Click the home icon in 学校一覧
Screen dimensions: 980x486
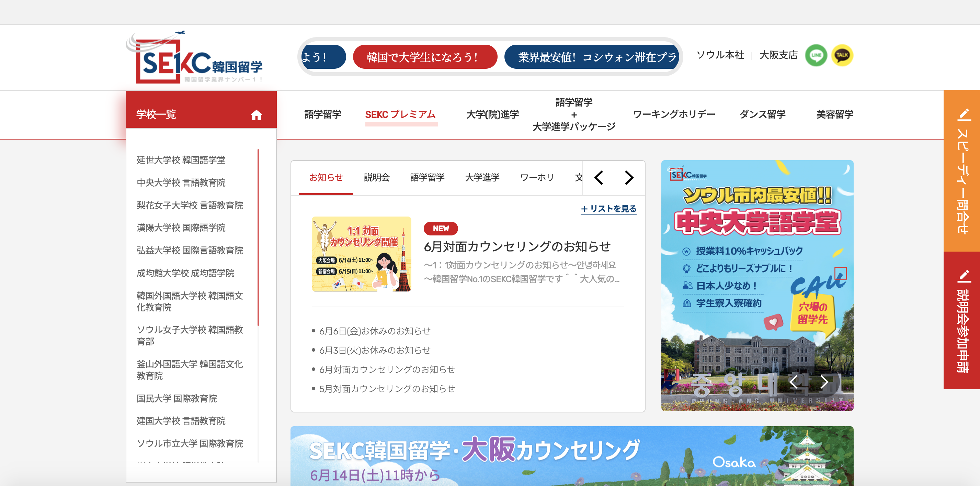[257, 115]
